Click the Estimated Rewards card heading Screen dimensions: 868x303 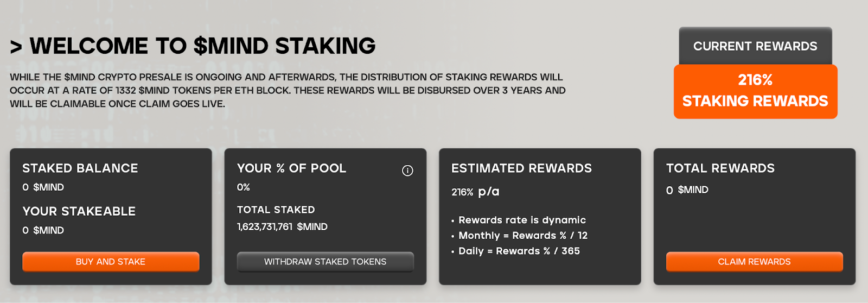pyautogui.click(x=522, y=168)
